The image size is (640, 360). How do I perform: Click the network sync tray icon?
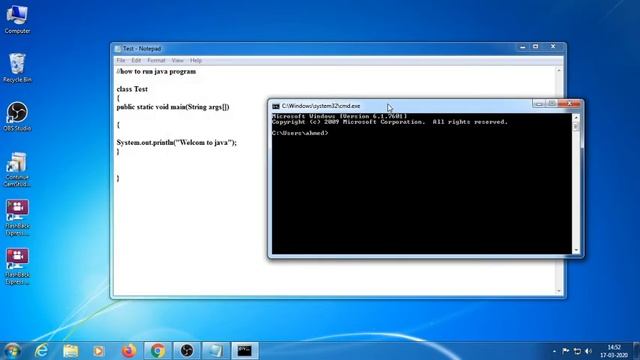click(577, 351)
